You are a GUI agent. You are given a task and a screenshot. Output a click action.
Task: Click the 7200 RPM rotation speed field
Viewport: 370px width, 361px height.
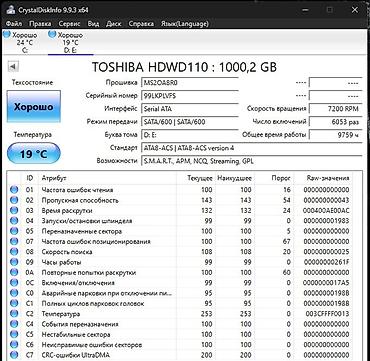(336, 109)
